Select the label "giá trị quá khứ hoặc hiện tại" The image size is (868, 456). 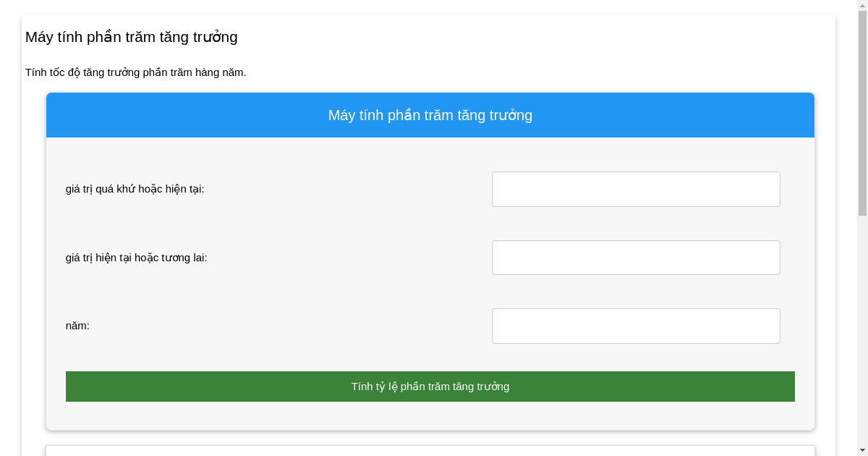(135, 190)
